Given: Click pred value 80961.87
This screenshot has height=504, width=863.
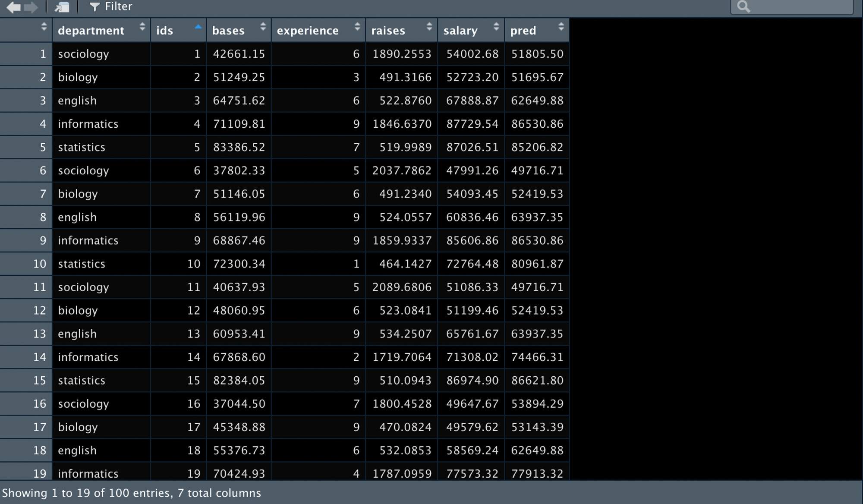Looking at the screenshot, I should click(537, 264).
